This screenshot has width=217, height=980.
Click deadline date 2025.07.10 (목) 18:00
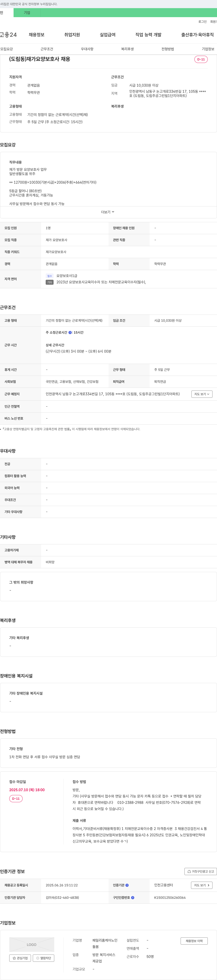(x=27, y=790)
